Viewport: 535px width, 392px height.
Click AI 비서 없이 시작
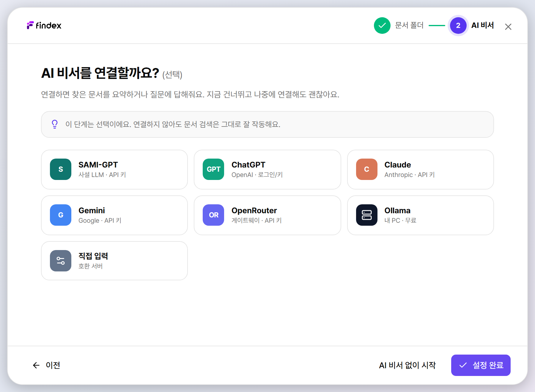coord(407,365)
